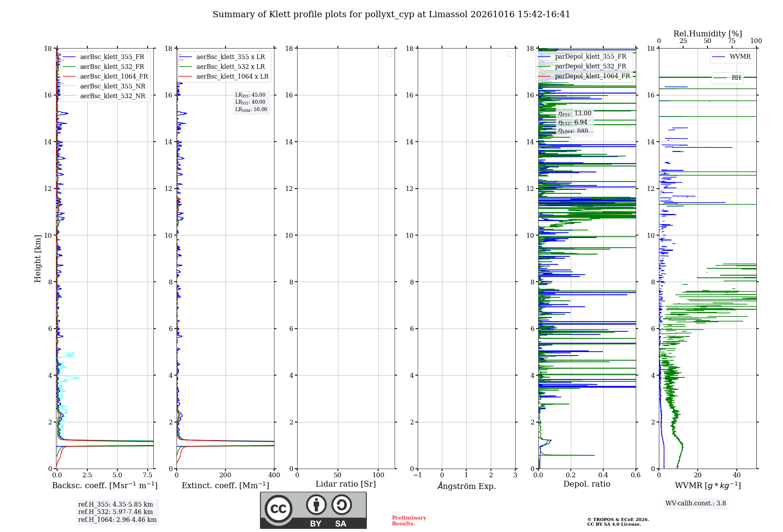Click the ref.H_1064: 2.96-4.46 km text
The image size is (783, 532).
click(x=117, y=520)
